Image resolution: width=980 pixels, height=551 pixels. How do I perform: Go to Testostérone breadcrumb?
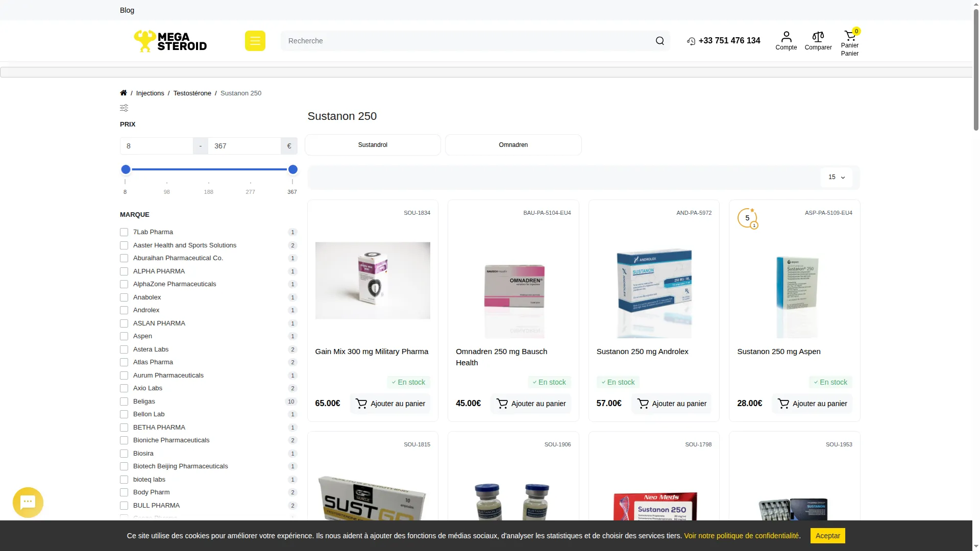pyautogui.click(x=192, y=93)
